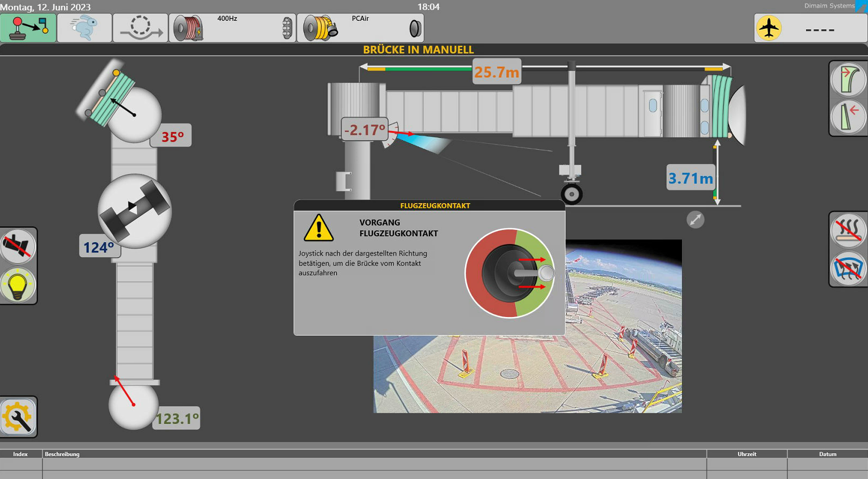Click the VORGANG FLUGZEUGKONTAKT heading
Viewport: 868px width, 479px height.
coord(399,228)
